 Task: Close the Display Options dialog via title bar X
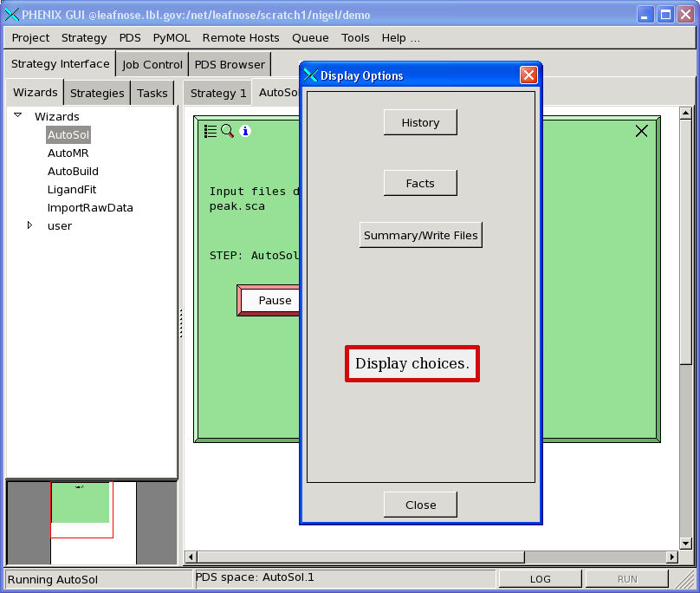pos(528,75)
